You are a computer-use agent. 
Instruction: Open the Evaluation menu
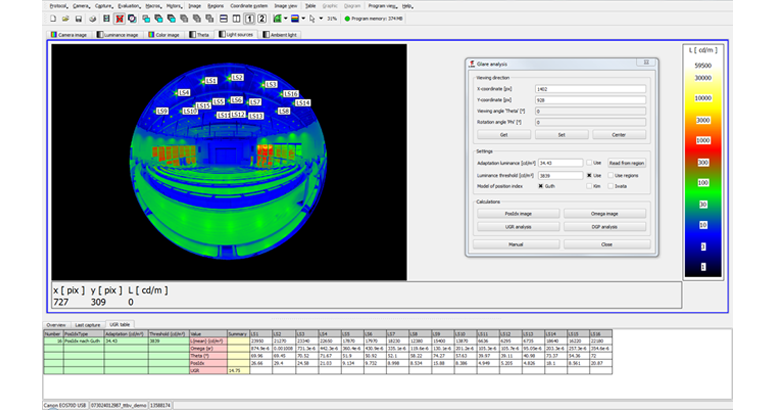coord(128,6)
